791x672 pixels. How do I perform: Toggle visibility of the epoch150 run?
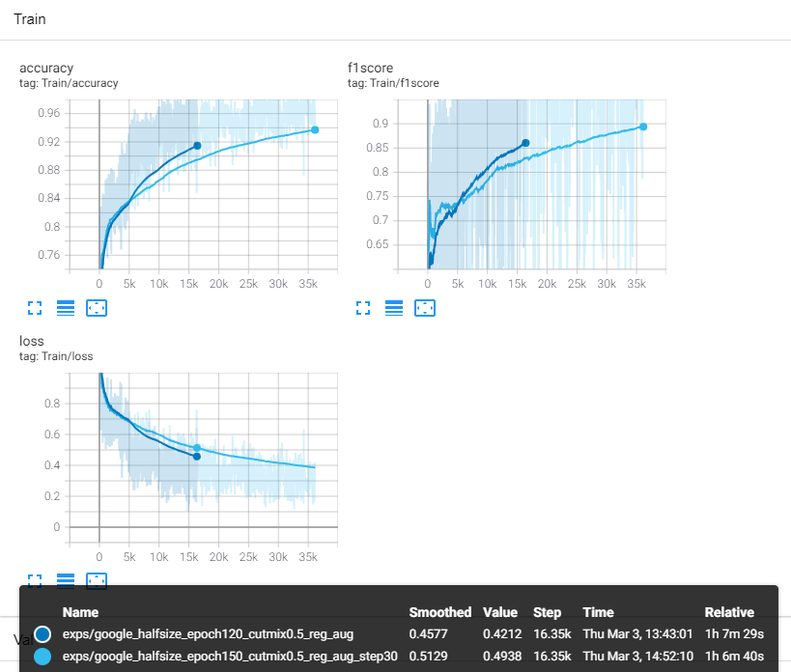click(x=41, y=657)
